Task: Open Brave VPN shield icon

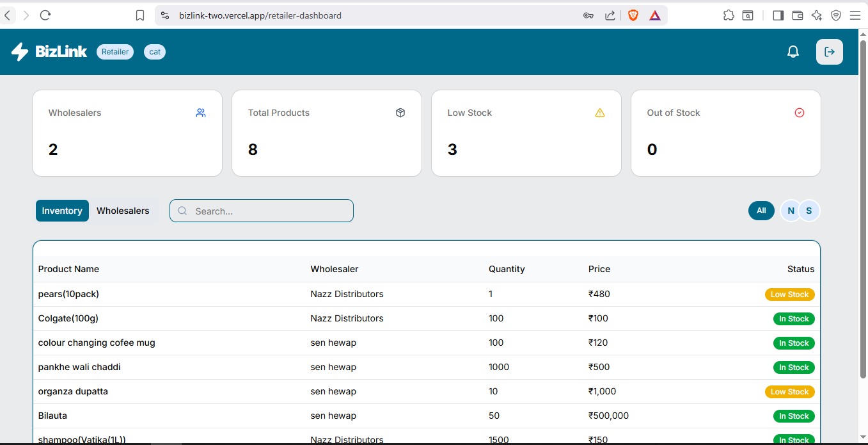Action: click(x=836, y=15)
